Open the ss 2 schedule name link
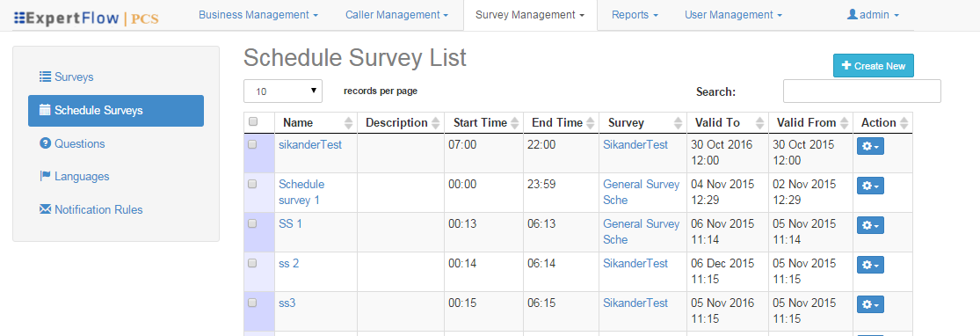Image resolution: width=980 pixels, height=336 pixels. (289, 263)
